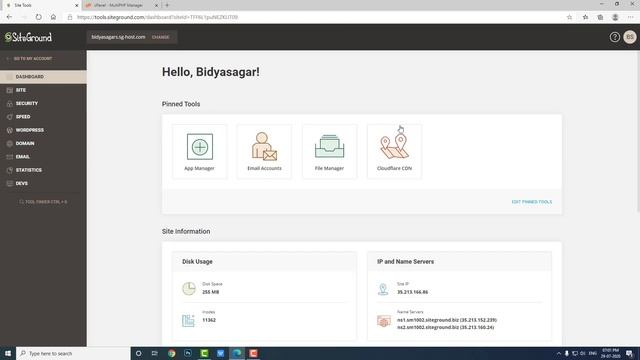Image resolution: width=640 pixels, height=360 pixels.
Task: Click the browser back arrow
Action: [9, 17]
